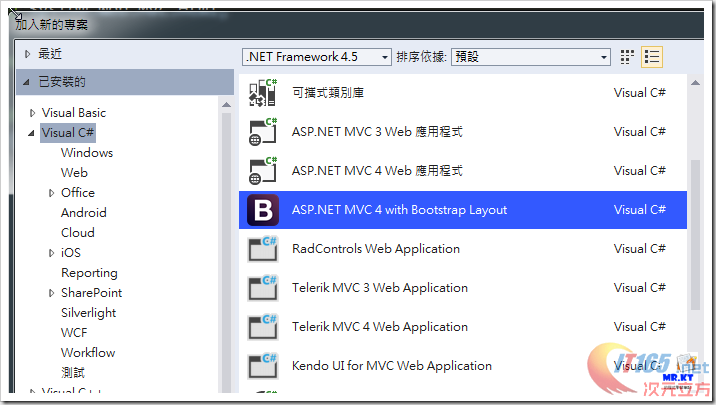The image size is (716, 405).
Task: Click the Telerik MVC 3 Web Application icon
Action: pos(263,288)
